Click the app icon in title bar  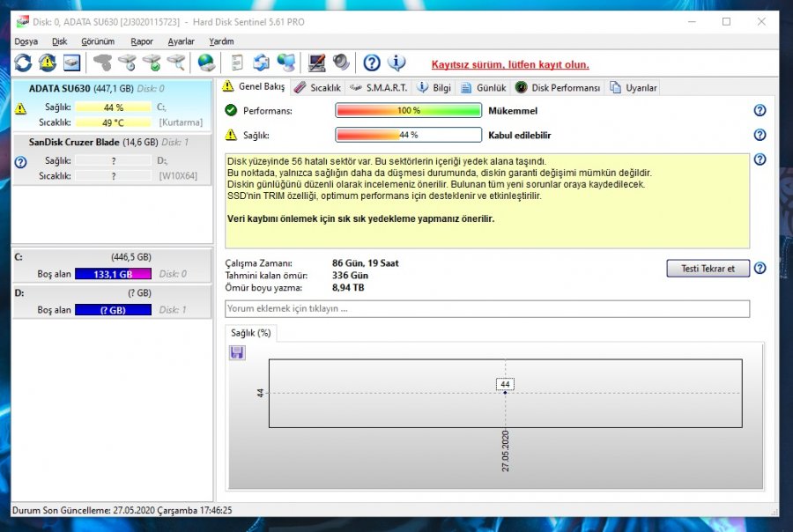coord(22,22)
